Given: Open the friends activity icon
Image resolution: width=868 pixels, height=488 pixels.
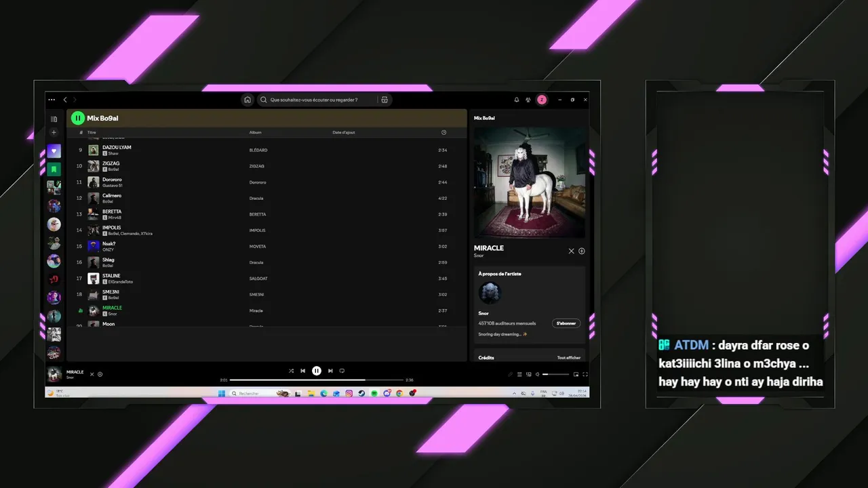Looking at the screenshot, I should point(528,100).
